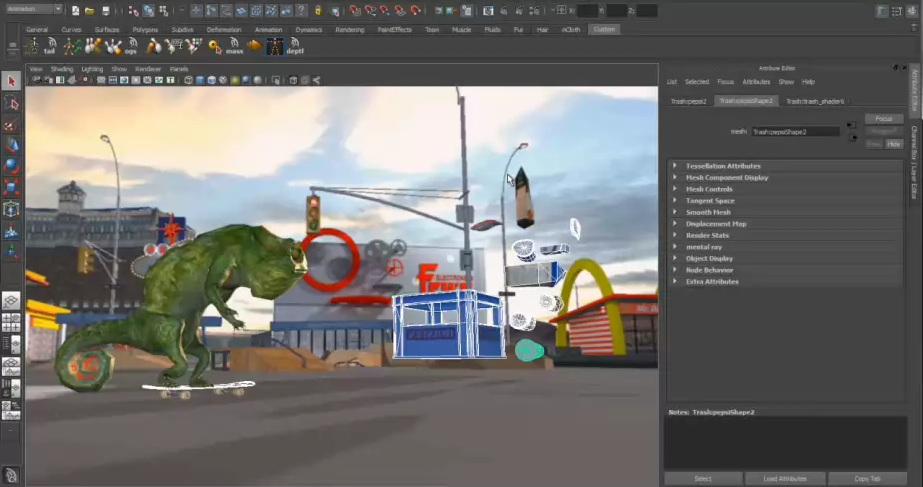
Task: Switch to Trash:trash_shader6 tab
Action: click(x=815, y=101)
